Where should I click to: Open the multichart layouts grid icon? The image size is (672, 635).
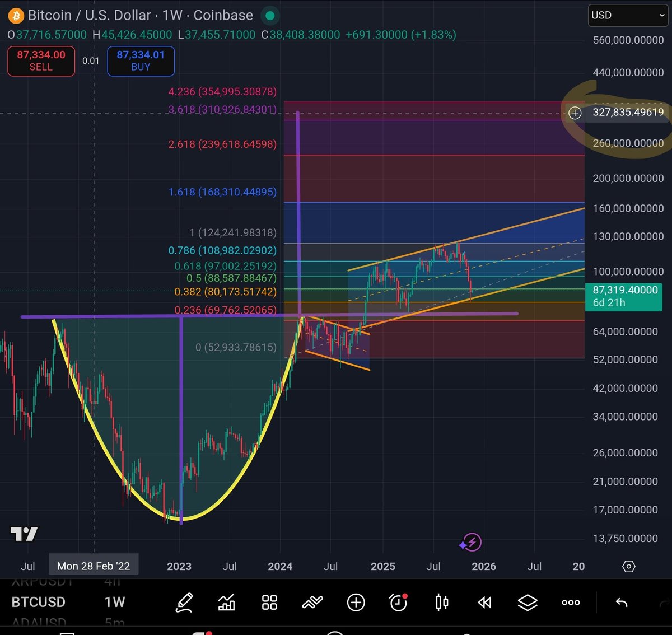269,603
